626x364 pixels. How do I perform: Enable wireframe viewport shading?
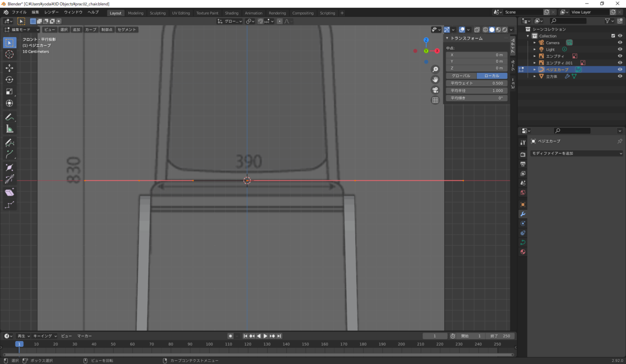tap(485, 30)
